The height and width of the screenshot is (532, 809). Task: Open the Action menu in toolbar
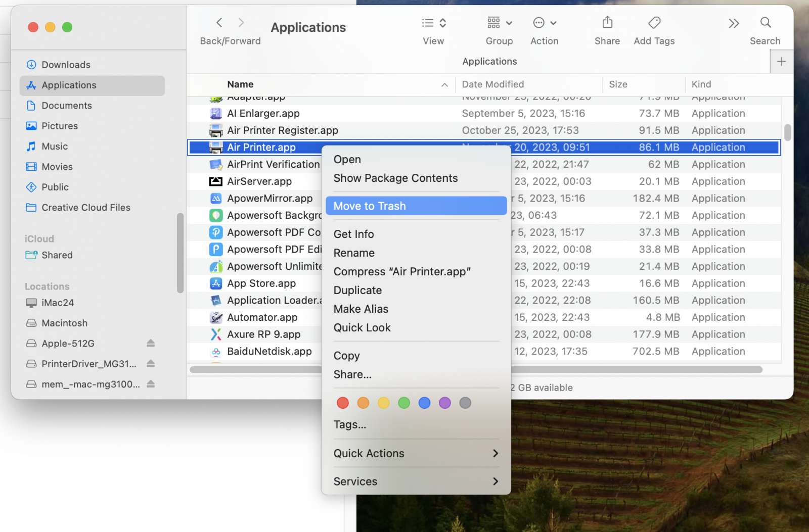pos(545,23)
